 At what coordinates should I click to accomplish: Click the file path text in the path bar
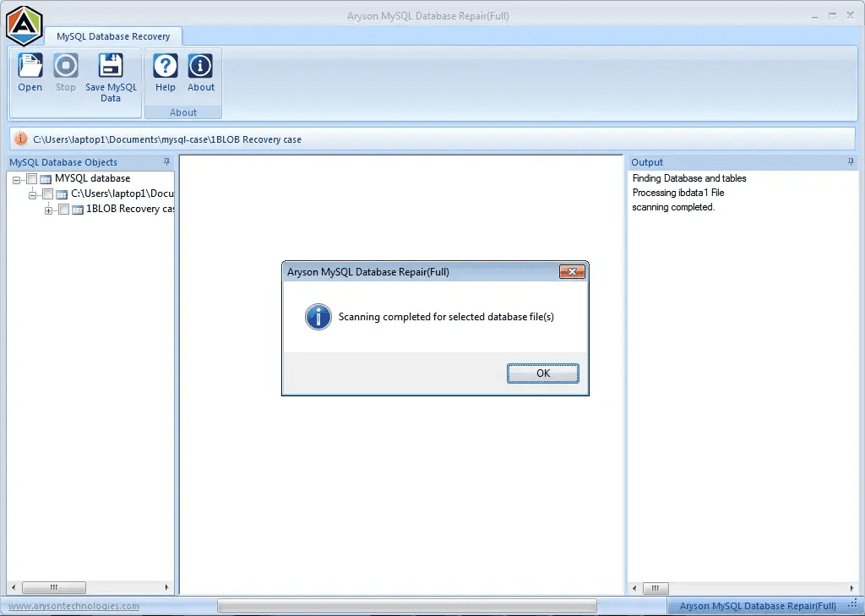click(x=167, y=139)
